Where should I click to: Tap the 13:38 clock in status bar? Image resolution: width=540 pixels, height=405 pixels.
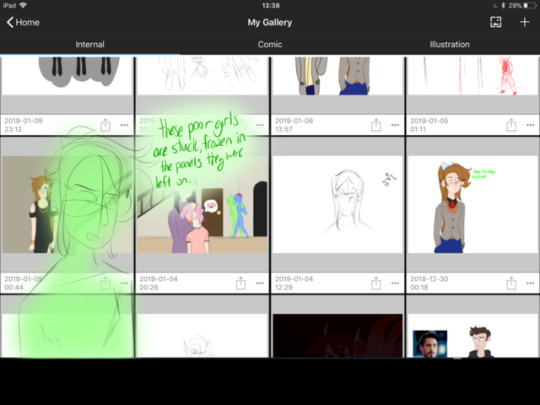pos(271,6)
